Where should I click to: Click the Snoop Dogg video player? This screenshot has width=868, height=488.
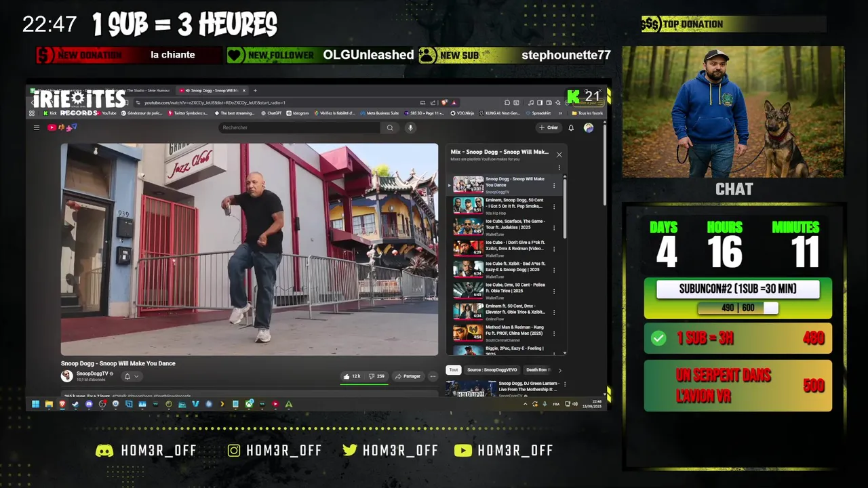(250, 249)
